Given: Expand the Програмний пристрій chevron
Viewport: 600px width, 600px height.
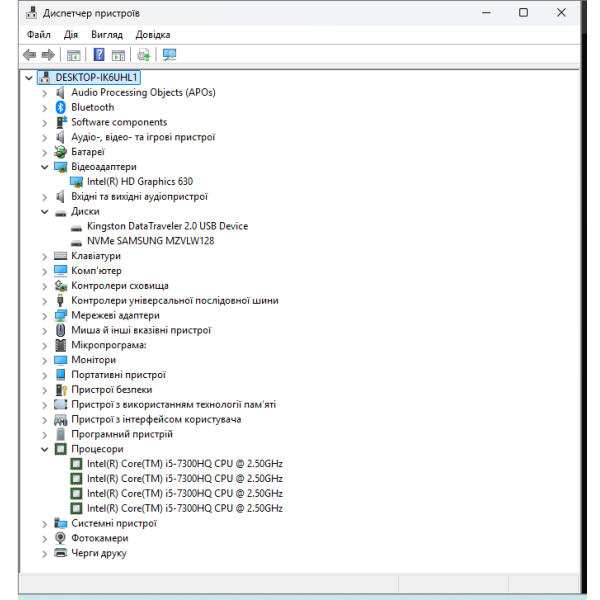Looking at the screenshot, I should pyautogui.click(x=44, y=435).
